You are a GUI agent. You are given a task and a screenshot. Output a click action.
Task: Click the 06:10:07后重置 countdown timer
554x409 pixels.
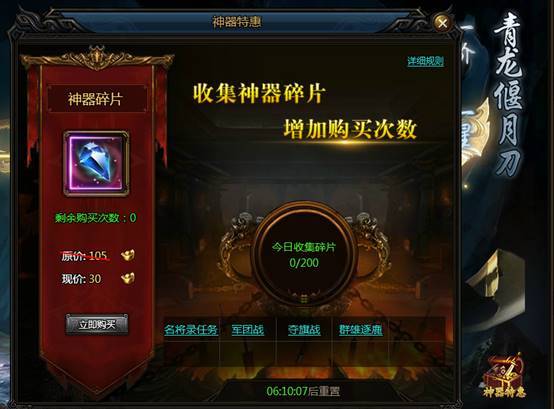click(303, 391)
